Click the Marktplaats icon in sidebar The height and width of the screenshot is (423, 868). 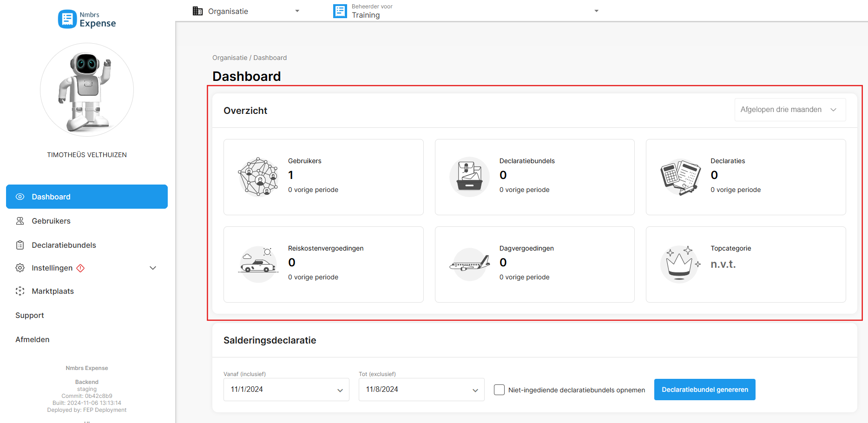[20, 291]
